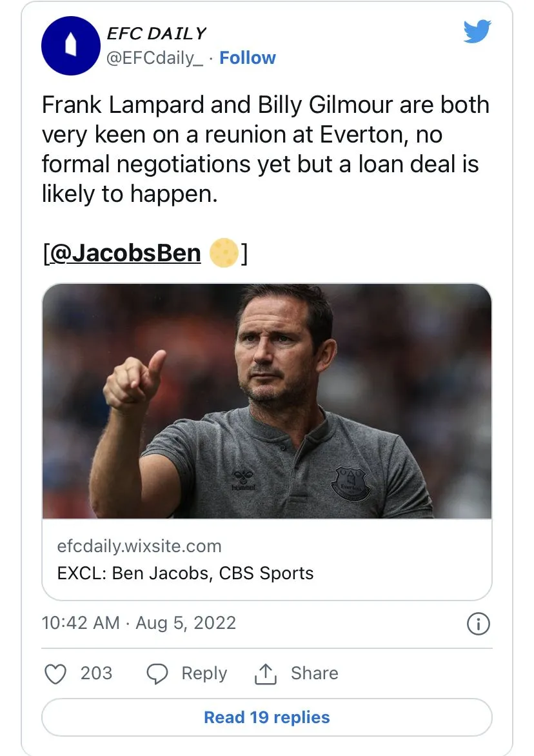The height and width of the screenshot is (756, 534).
Task: Open the article preview photo
Action: pos(267,401)
